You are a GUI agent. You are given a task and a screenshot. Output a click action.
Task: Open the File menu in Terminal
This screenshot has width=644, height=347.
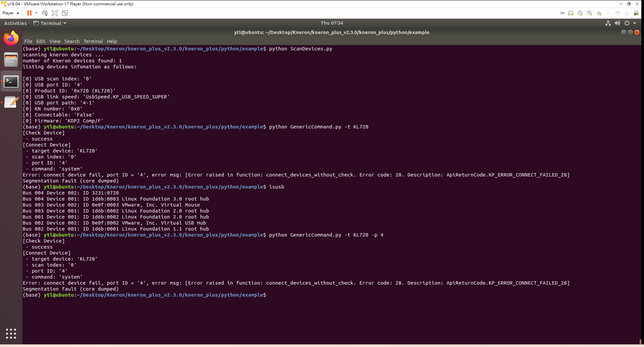pyautogui.click(x=28, y=41)
